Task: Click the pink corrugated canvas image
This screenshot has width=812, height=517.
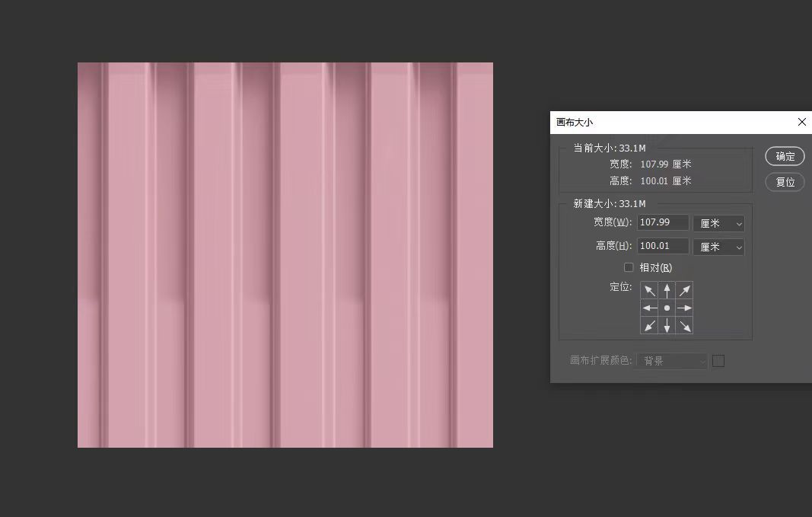Action: pyautogui.click(x=285, y=255)
